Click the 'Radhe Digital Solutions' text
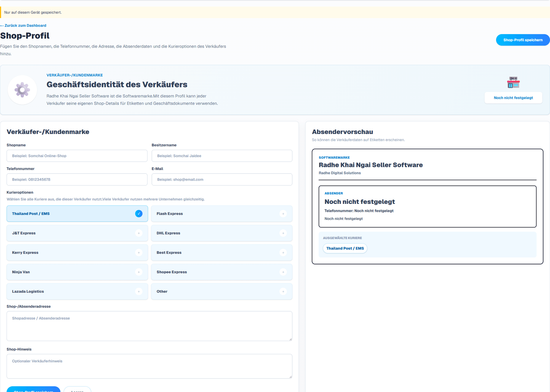Image resolution: width=550 pixels, height=392 pixels. (340, 173)
